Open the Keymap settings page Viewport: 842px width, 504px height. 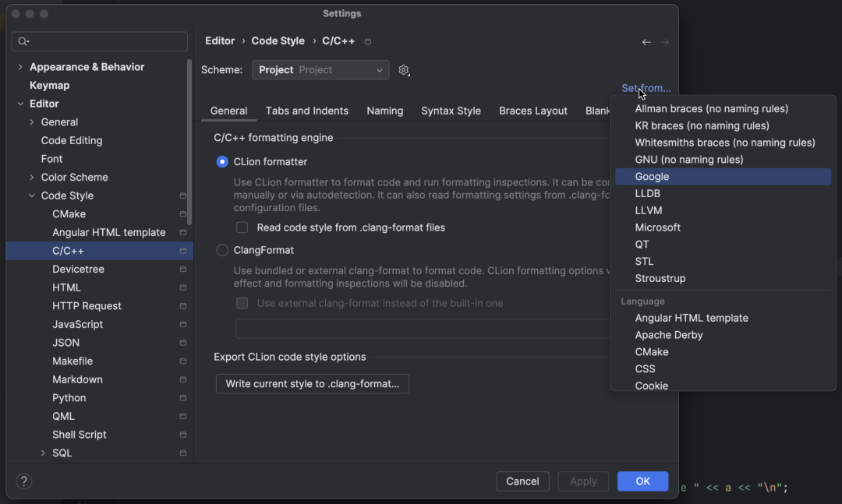[49, 86]
